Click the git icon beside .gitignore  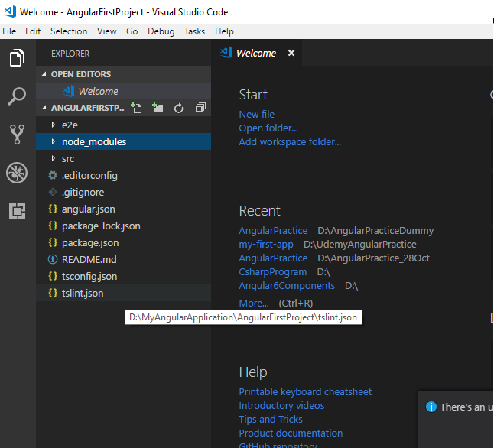pyautogui.click(x=53, y=192)
